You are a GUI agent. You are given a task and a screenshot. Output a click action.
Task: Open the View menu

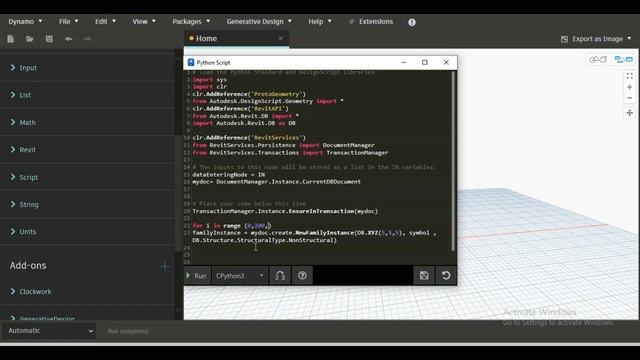point(144,22)
